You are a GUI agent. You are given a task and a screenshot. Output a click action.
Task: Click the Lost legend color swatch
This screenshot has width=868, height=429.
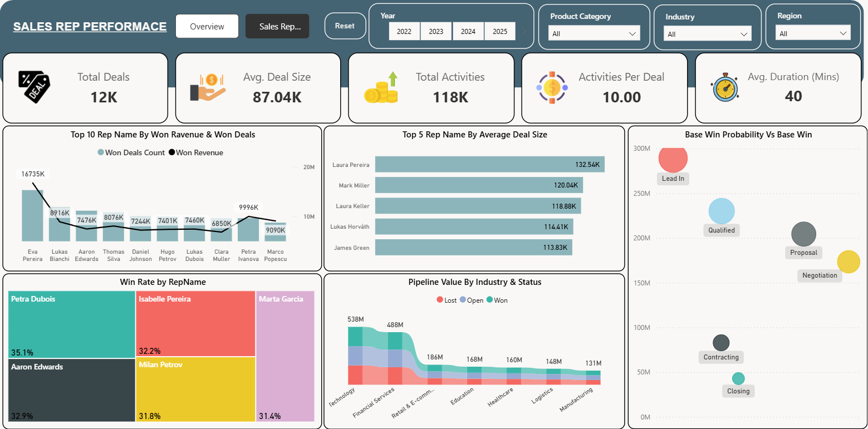440,300
